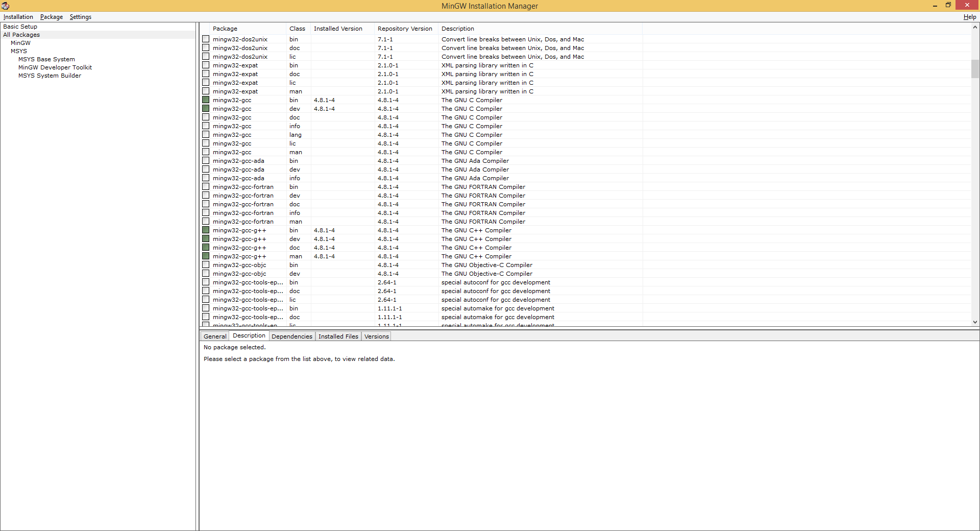Screen dimensions: 980x531
Task: Click the installed marker for mingw32-gcc-g++ man
Action: (206, 256)
